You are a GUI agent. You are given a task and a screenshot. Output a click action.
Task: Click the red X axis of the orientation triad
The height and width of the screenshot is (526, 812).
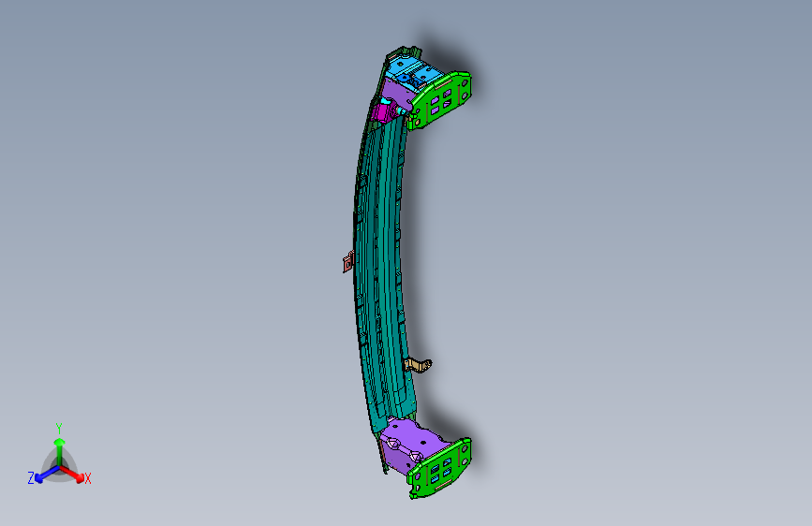point(73,475)
